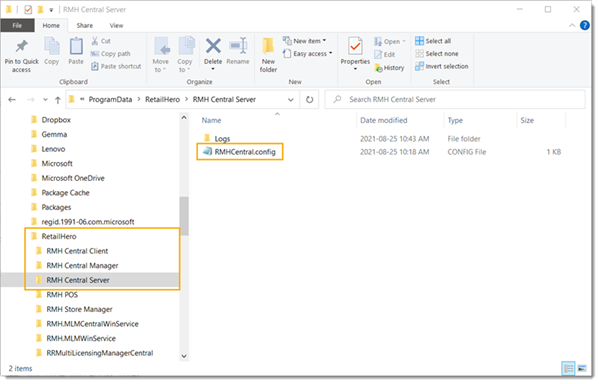
Task: Navigate back with the left arrow
Action: tap(12, 100)
